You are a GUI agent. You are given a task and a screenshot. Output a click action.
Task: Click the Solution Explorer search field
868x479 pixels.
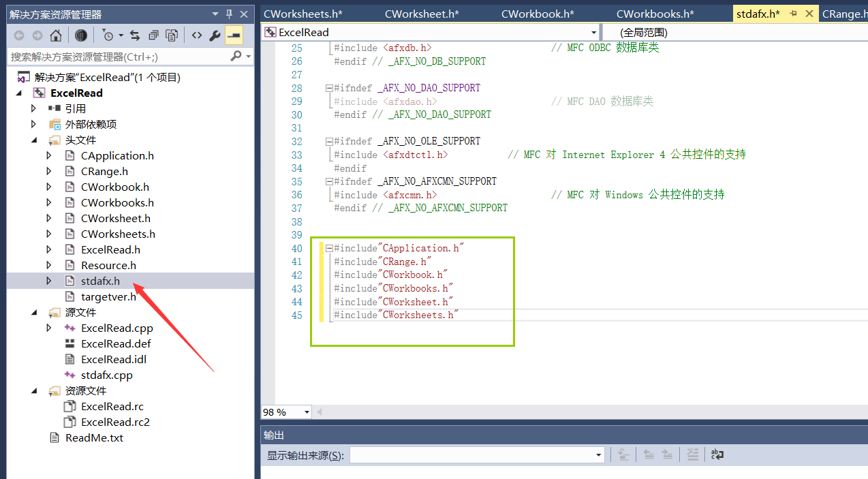[x=119, y=57]
